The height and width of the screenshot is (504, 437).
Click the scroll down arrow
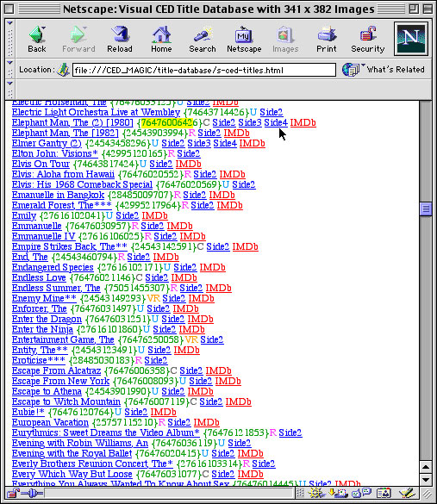[x=426, y=480]
